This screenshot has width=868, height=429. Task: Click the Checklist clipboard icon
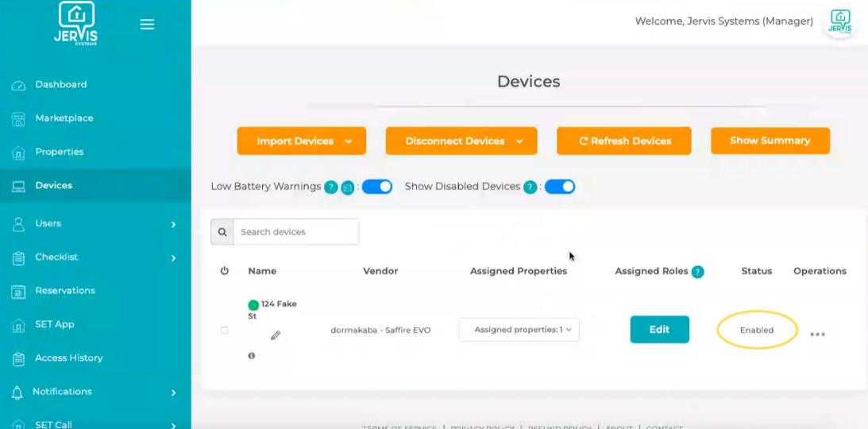[18, 258]
